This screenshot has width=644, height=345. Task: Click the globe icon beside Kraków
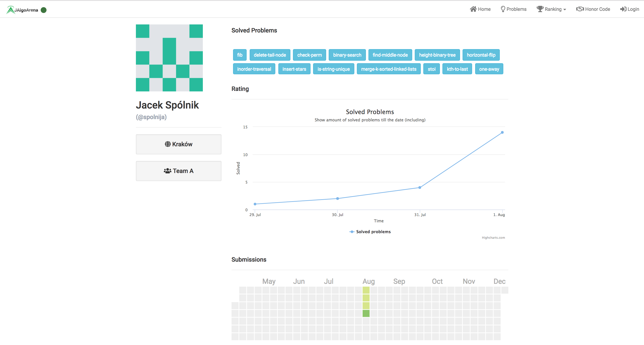[168, 144]
